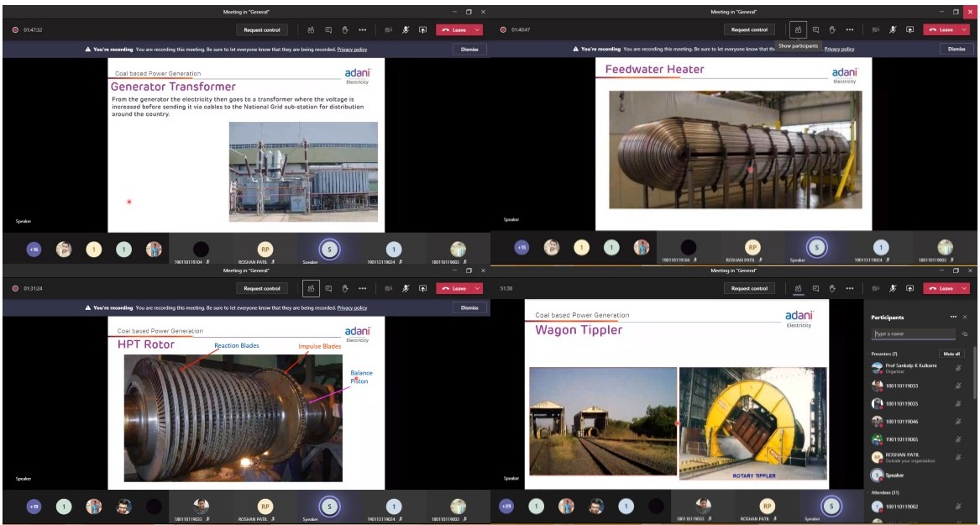Image resolution: width=980 pixels, height=525 pixels.
Task: Raise hand in the Wagon Tippler meeting window
Action: (831, 288)
